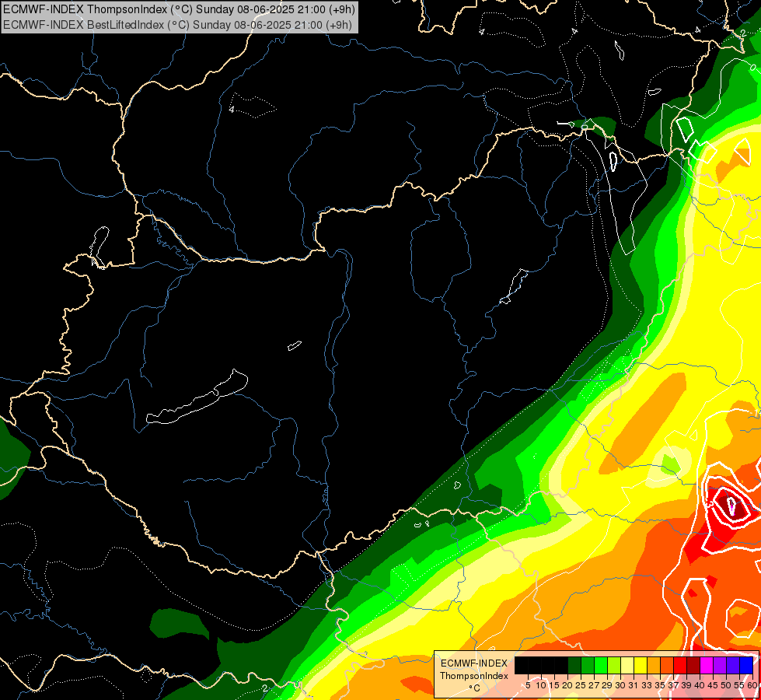Viewport: 761px width, 700px height.
Task: Click legend tick value '31'
Action: click(x=634, y=685)
